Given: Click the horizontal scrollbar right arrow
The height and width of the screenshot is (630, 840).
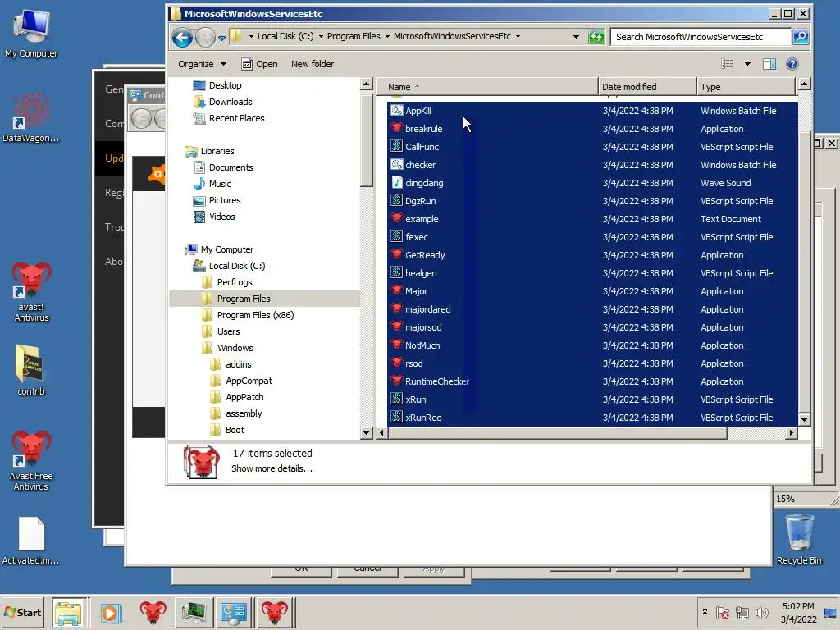Looking at the screenshot, I should click(x=792, y=433).
